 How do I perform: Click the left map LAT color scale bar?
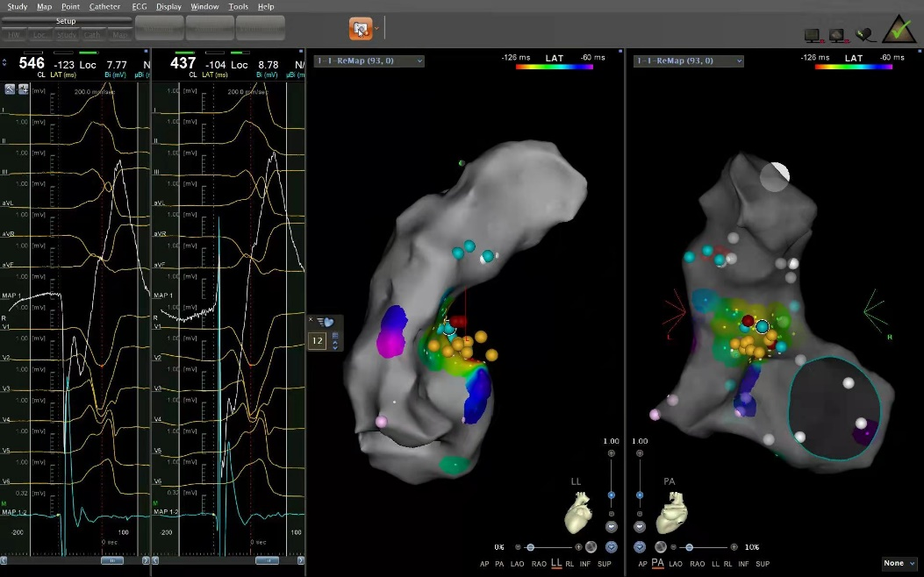point(553,67)
